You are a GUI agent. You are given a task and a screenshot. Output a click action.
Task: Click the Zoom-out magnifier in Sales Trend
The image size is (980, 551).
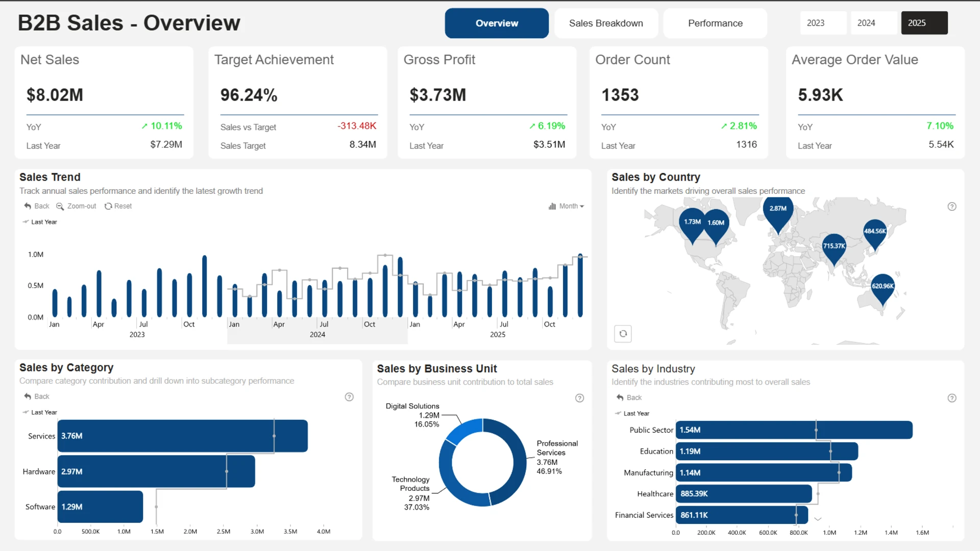[x=60, y=206]
